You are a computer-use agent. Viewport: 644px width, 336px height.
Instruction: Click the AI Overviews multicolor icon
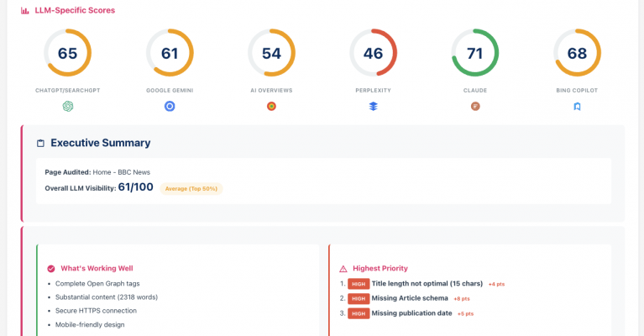[271, 107]
